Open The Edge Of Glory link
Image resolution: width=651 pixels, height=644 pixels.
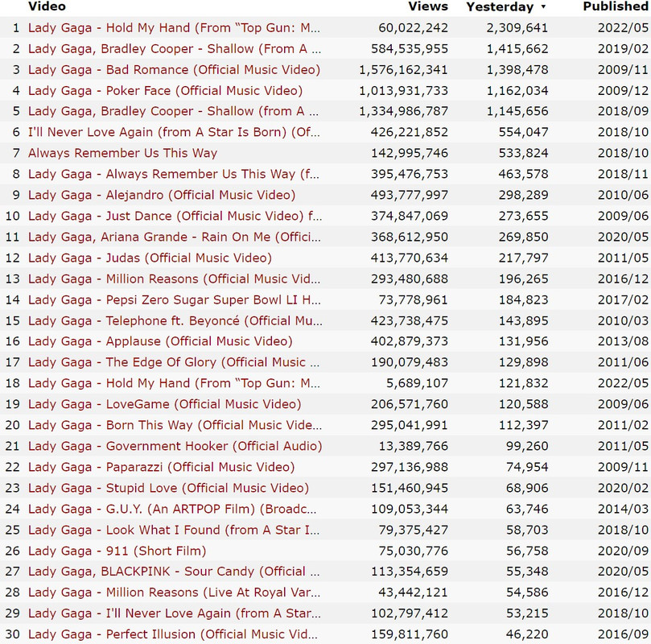[174, 362]
